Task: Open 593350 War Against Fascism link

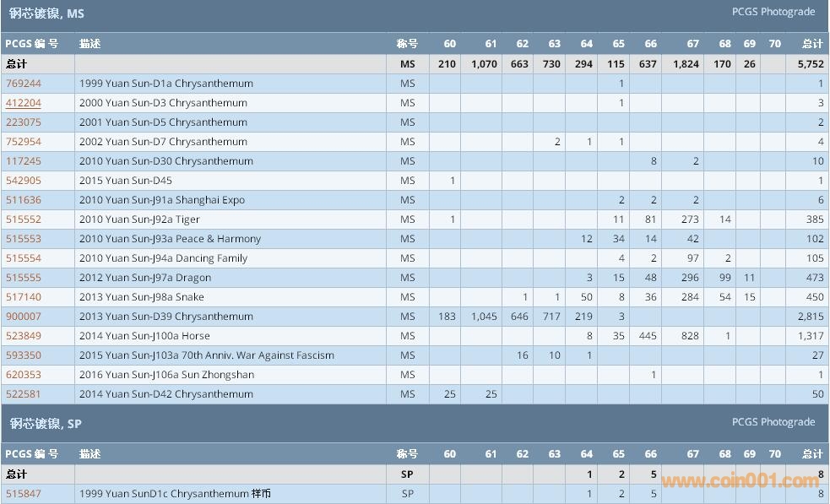Action: 24,355
